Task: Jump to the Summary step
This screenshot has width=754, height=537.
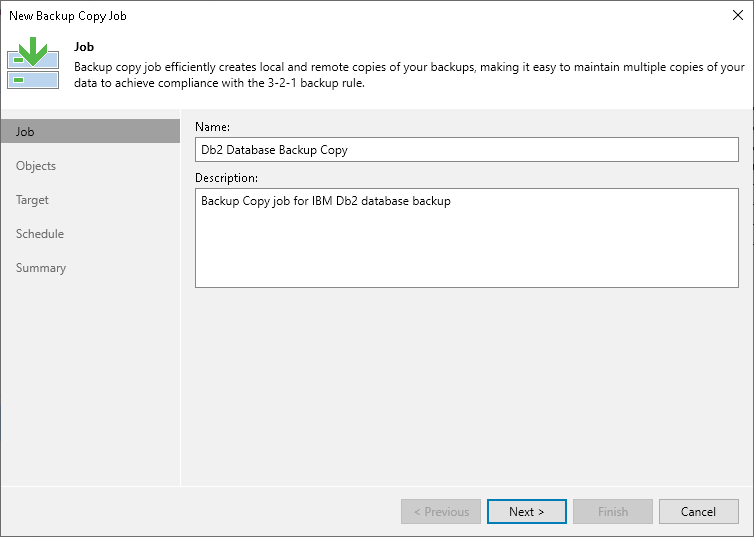Action: coord(41,268)
